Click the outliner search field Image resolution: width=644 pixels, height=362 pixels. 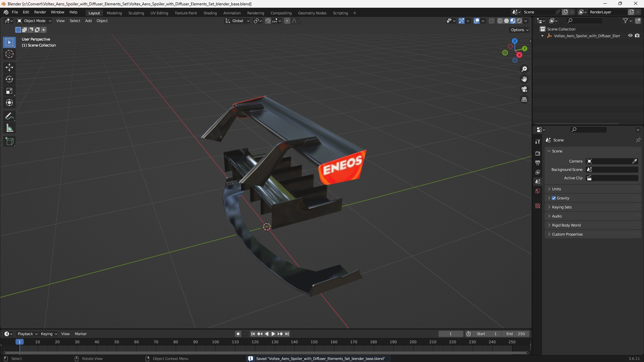tap(584, 21)
